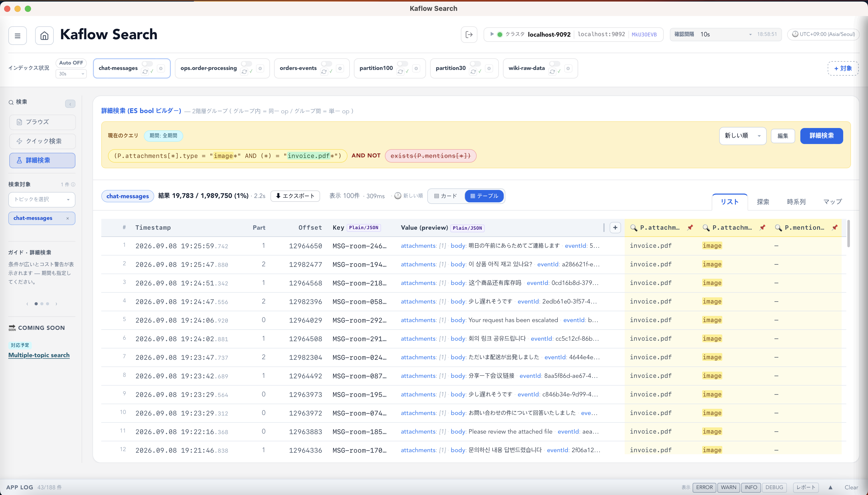This screenshot has height=495, width=868.
Task: Open chat-messages index settings gear
Action: point(161,68)
